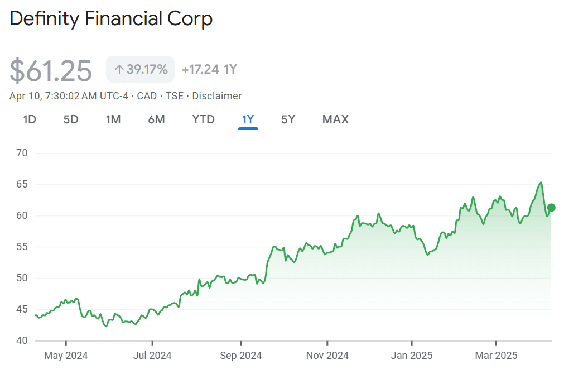Click the up arrow in percentage badge
Screen dimensions: 588x374
(119, 70)
